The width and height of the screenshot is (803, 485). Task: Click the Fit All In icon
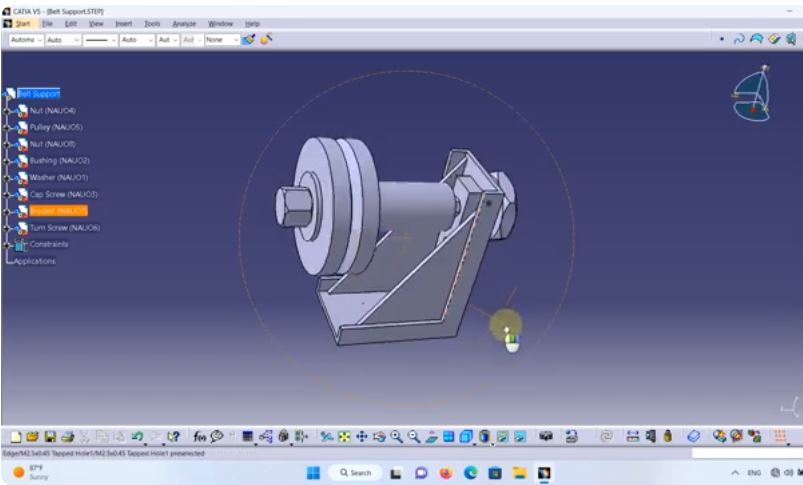click(344, 436)
